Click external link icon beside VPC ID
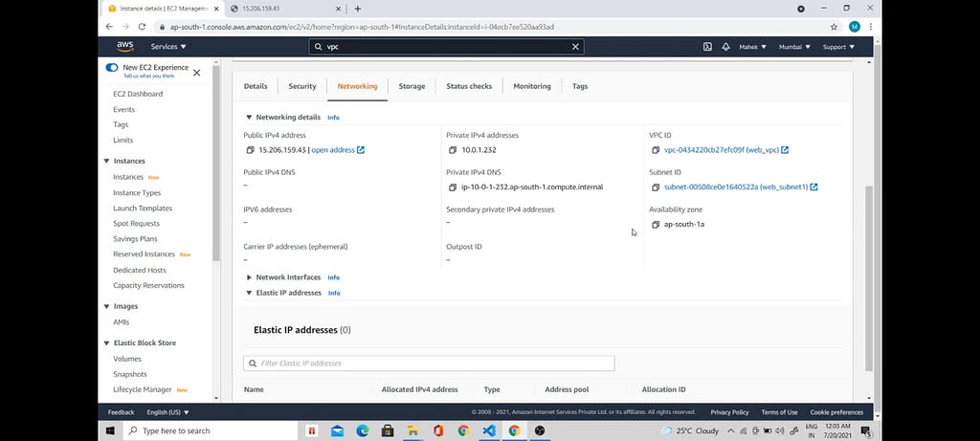The width and height of the screenshot is (980, 441). pos(785,150)
